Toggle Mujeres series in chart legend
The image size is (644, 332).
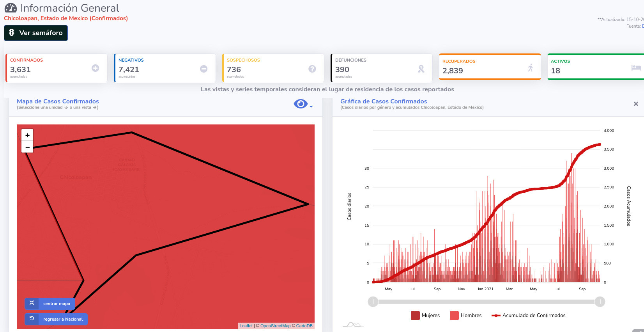pos(425,315)
